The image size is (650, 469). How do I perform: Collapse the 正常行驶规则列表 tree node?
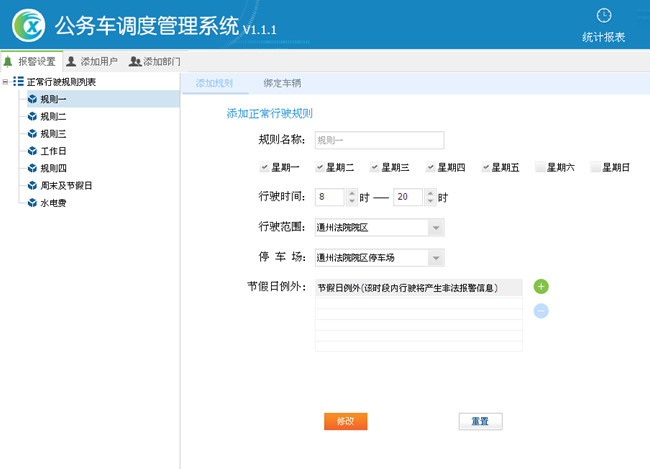tap(6, 81)
